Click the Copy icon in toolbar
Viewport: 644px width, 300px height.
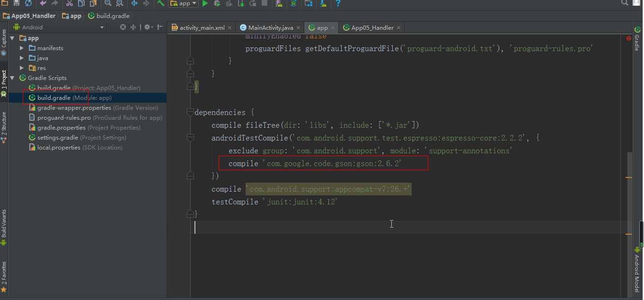point(81,3)
